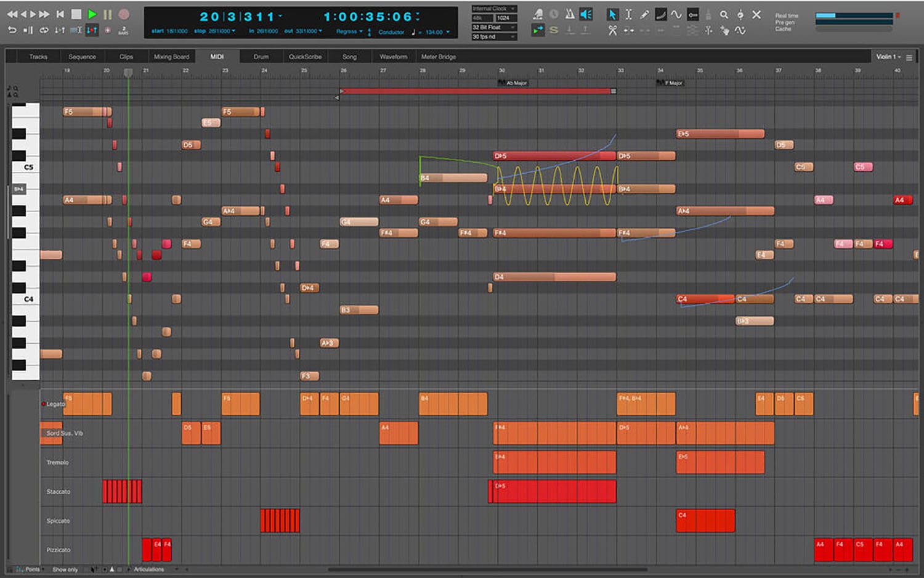Open the Internal Clock sync dropdown

click(494, 9)
